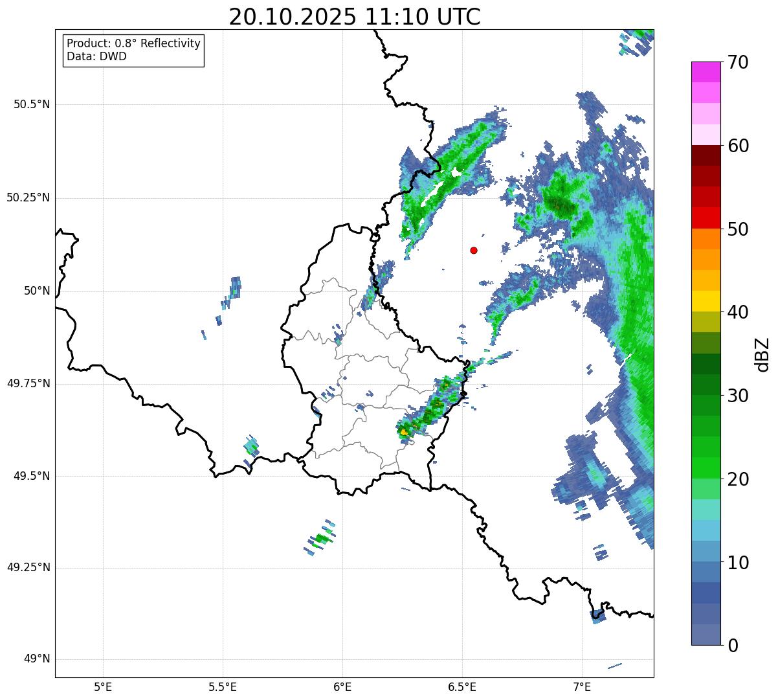Click the "49.25°N" latitude label

tap(28, 567)
